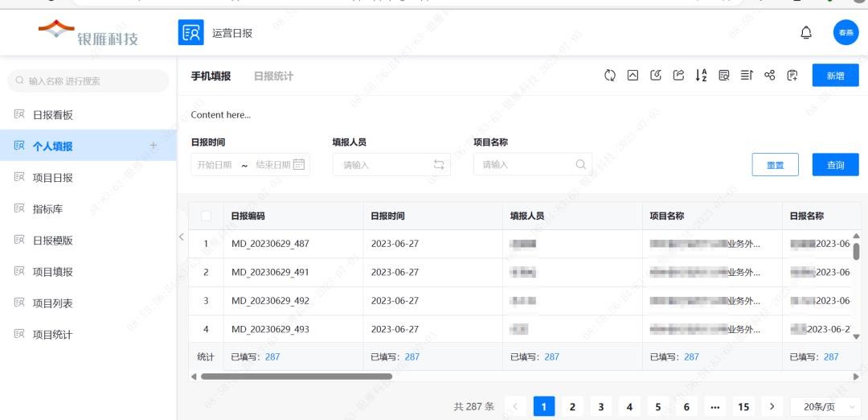The width and height of the screenshot is (868, 420).
Task: Switch to the 日报统计 tab
Action: (273, 76)
